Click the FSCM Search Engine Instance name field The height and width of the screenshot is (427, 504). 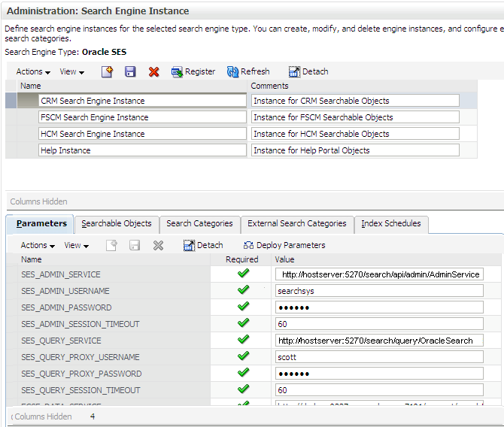142,117
